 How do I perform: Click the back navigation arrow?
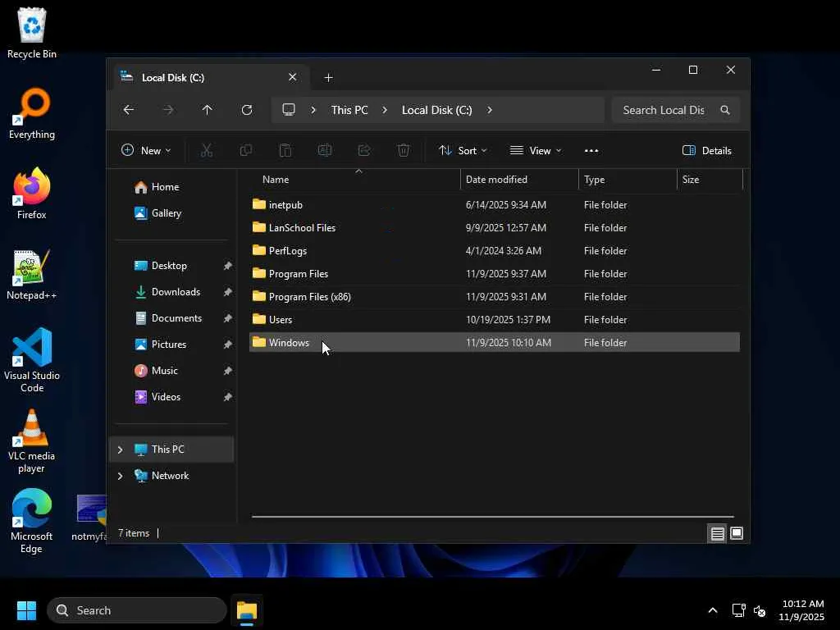coord(129,110)
